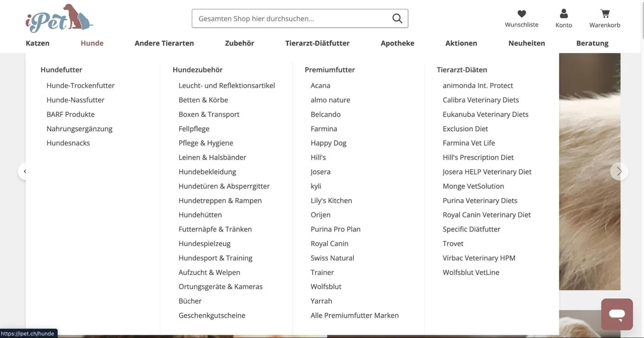Open the Zubehör menu
644x338 pixels.
coord(239,43)
